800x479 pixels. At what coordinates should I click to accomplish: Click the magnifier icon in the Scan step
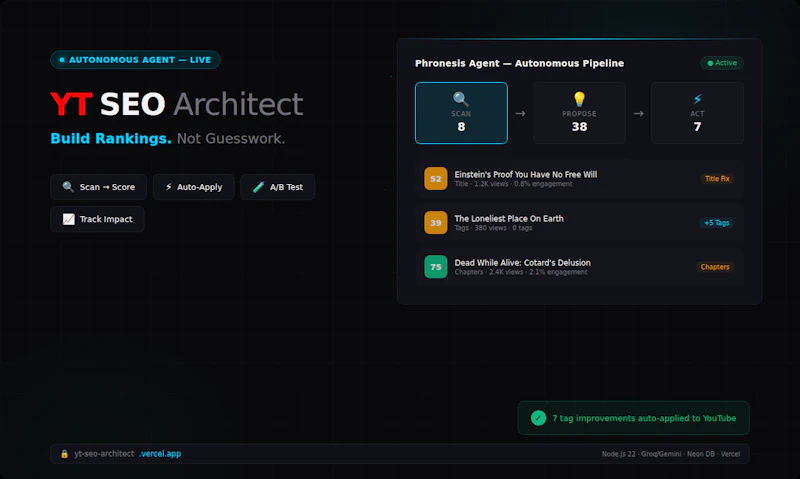click(461, 99)
